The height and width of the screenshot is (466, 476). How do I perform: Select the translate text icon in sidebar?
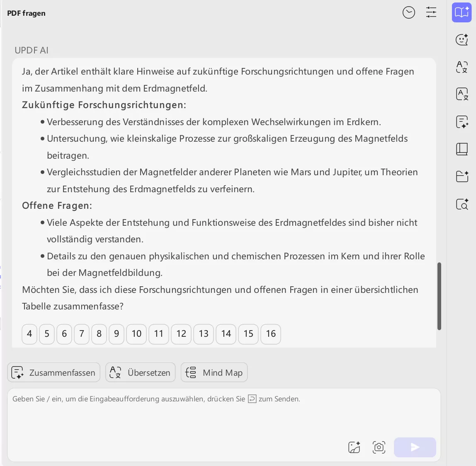point(461,67)
